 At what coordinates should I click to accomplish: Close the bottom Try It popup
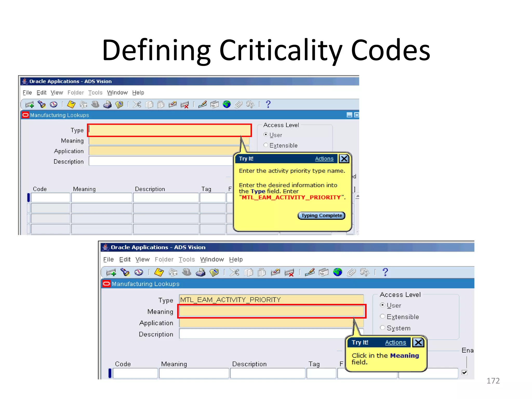point(418,342)
